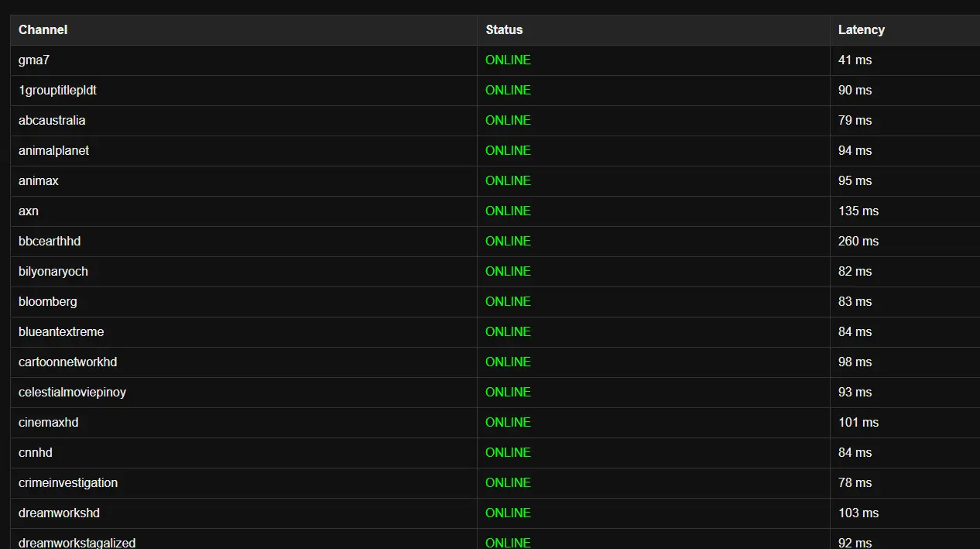Click ONLINE status in cnnhd row

point(508,452)
